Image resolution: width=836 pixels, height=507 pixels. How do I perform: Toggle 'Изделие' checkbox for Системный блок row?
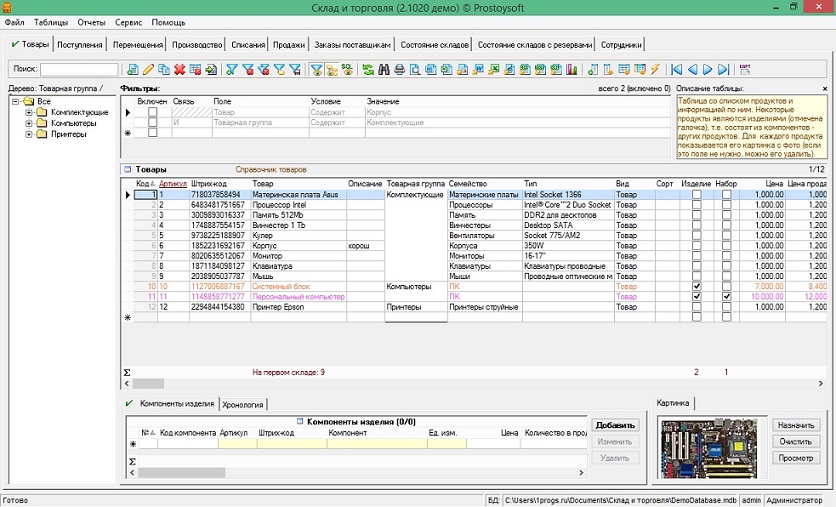696,286
